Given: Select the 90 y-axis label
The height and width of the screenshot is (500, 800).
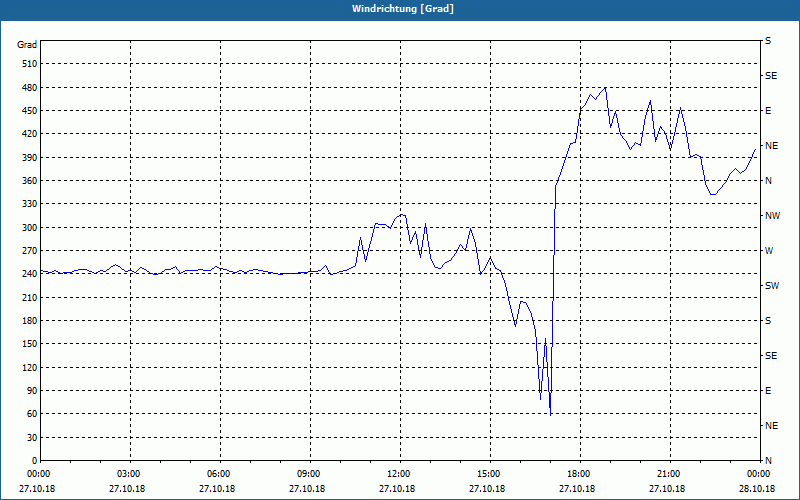Looking at the screenshot, I should 32,391.
